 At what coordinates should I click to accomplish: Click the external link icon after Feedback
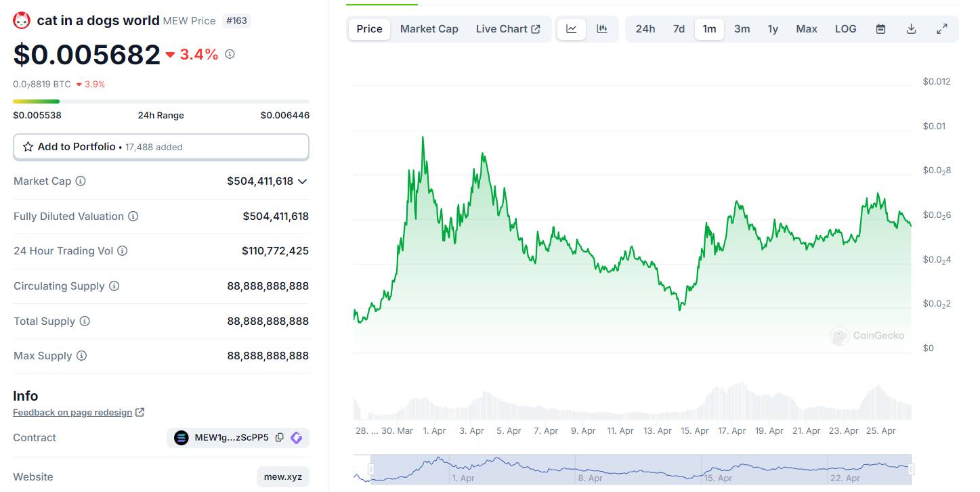140,412
